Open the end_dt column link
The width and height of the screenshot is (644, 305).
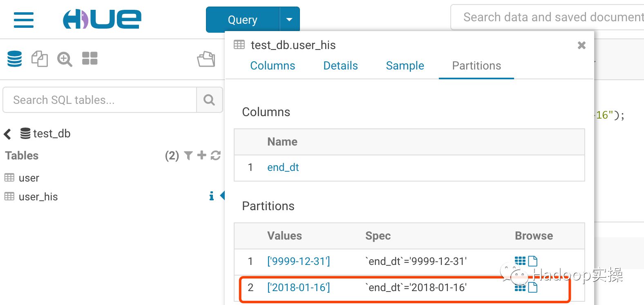[283, 167]
